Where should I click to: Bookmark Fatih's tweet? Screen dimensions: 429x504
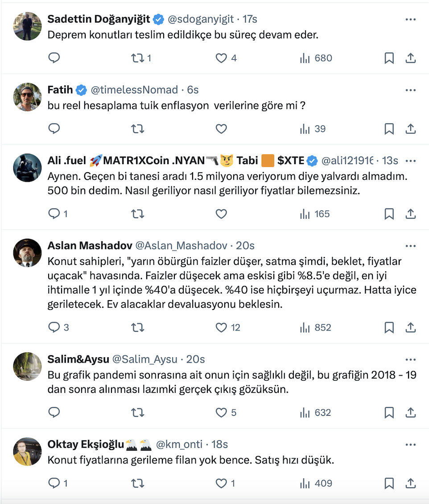coord(389,129)
